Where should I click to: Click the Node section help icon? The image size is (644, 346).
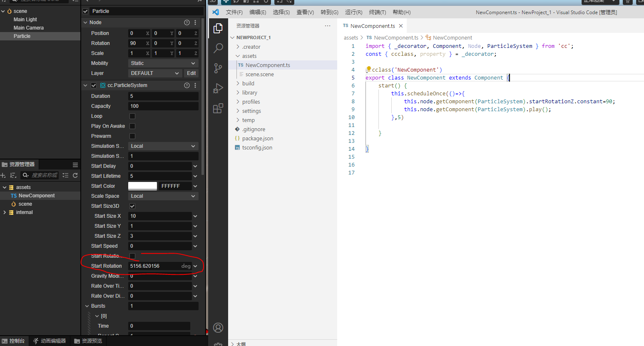[x=187, y=22]
